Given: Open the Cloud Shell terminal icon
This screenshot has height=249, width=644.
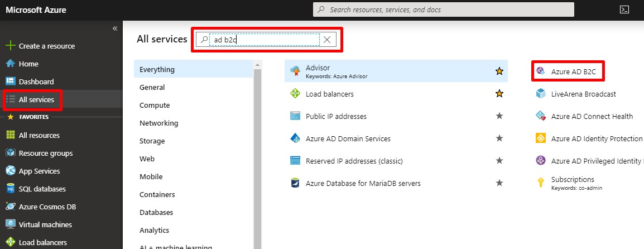Looking at the screenshot, I should click(x=624, y=9).
